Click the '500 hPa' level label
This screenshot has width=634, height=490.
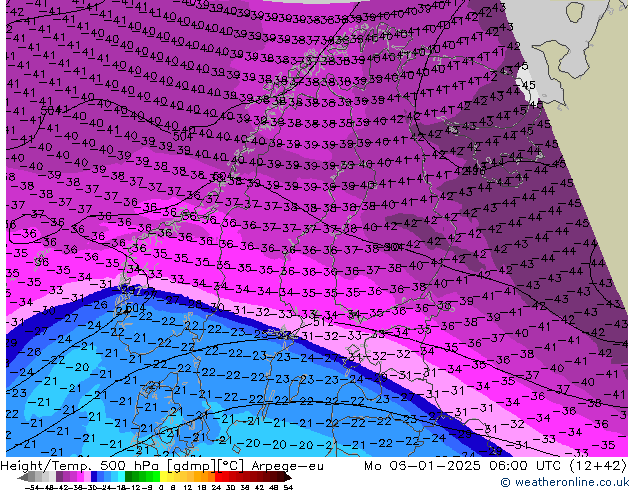[x=128, y=466]
